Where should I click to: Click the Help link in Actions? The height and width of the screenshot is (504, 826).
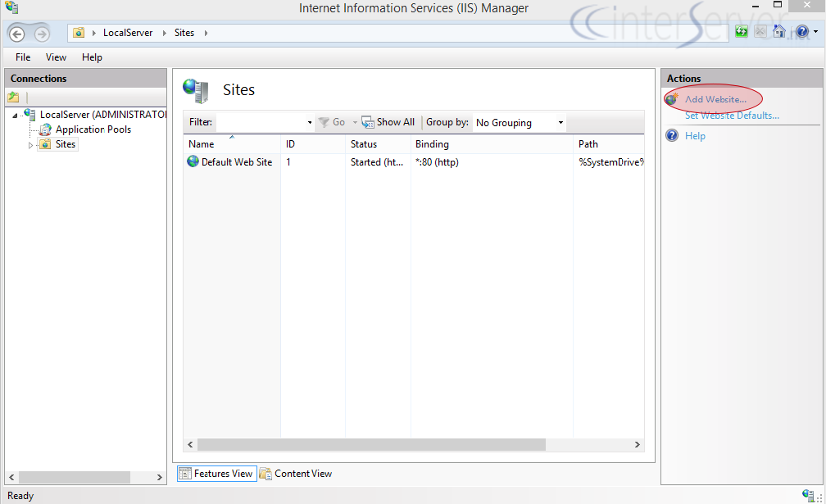point(695,136)
